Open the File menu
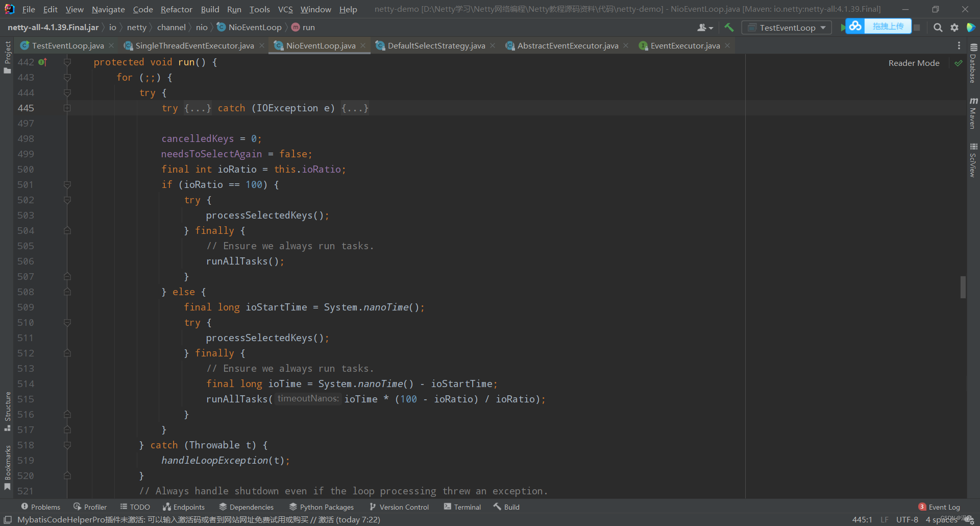980x526 pixels. click(29, 9)
